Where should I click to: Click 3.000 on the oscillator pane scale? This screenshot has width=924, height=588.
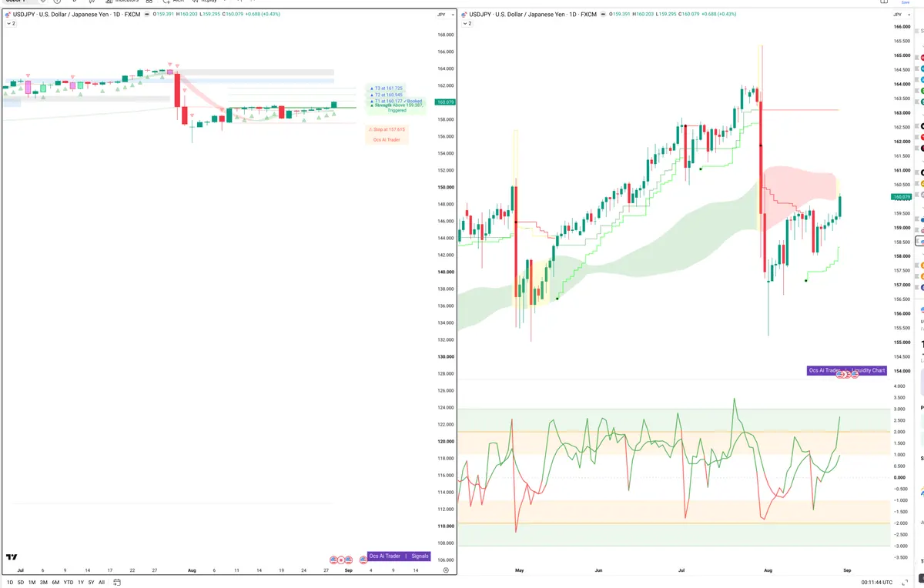tap(899, 409)
